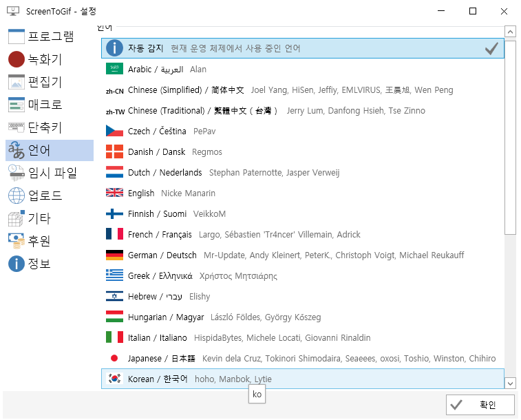Open the 매크로 settings section
The width and height of the screenshot is (521, 420).
click(x=50, y=105)
